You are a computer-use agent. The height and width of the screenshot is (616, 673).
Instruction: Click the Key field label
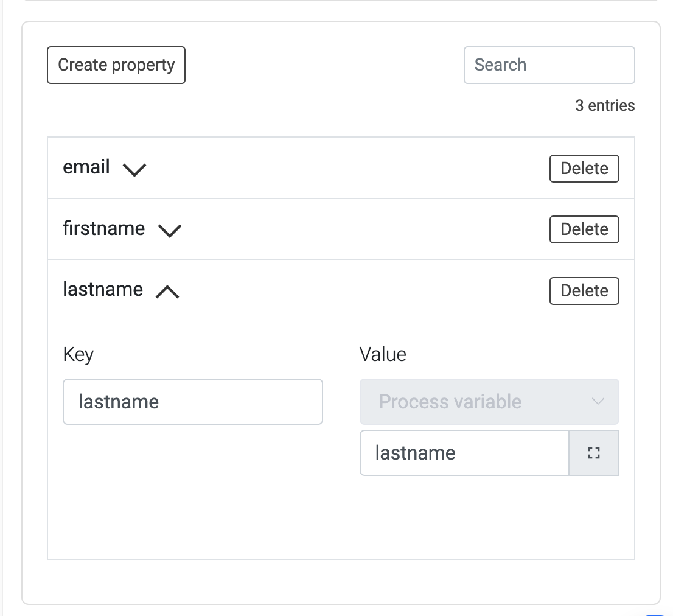tap(78, 354)
